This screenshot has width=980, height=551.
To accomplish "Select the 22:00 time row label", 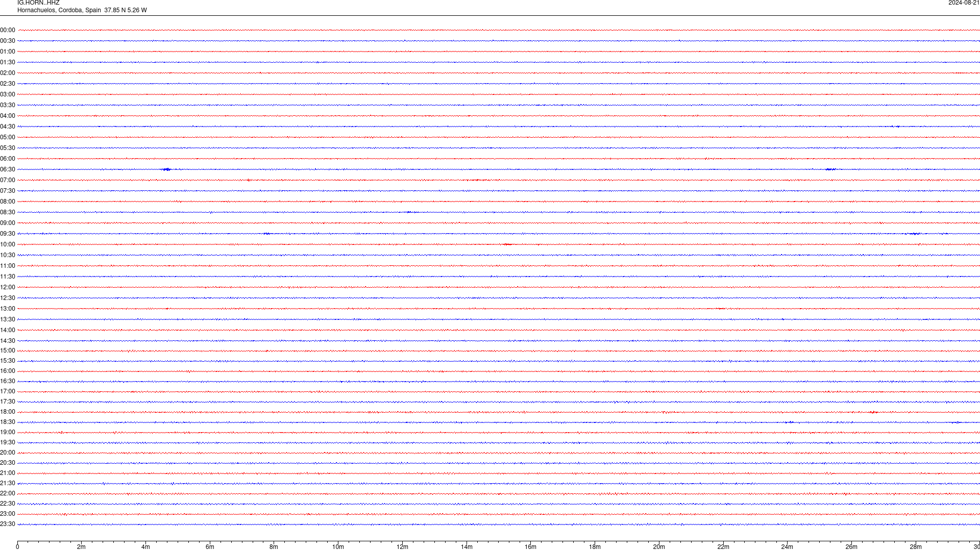I will 8,493.
